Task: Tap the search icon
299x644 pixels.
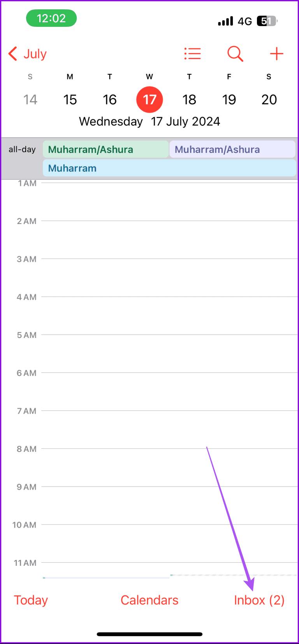Action: coord(235,54)
